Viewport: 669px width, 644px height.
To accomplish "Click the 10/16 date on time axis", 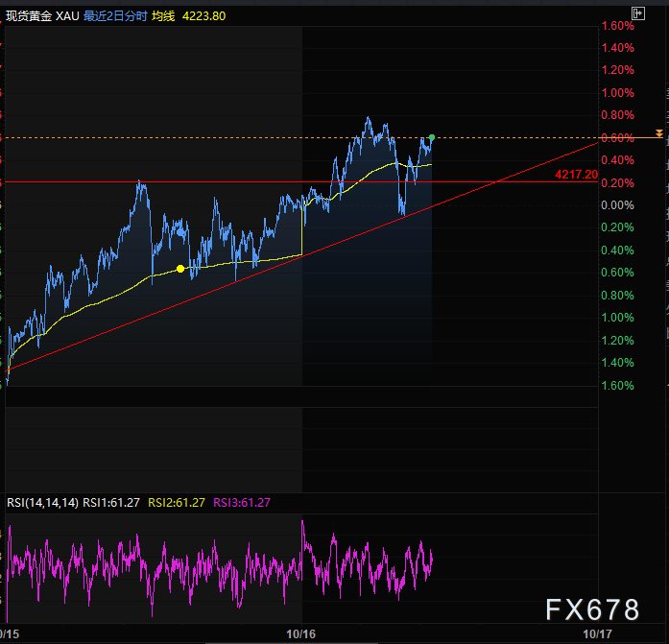I will click(301, 634).
